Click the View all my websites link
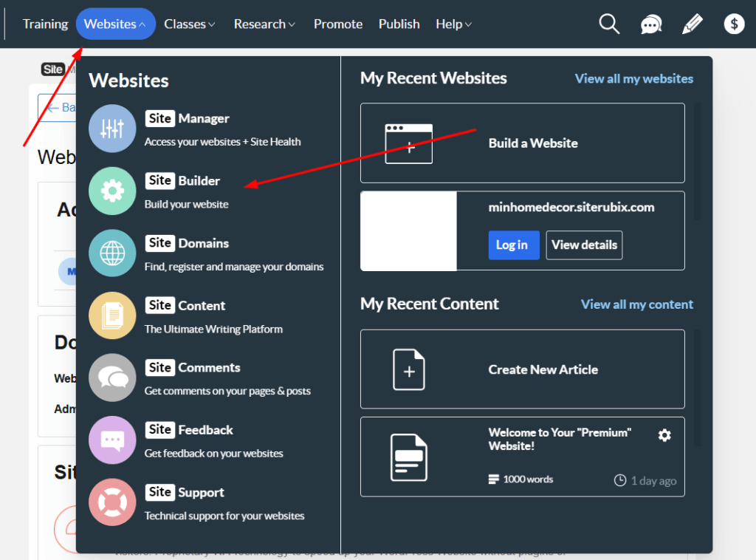Screen dimensions: 756x560 [634, 78]
